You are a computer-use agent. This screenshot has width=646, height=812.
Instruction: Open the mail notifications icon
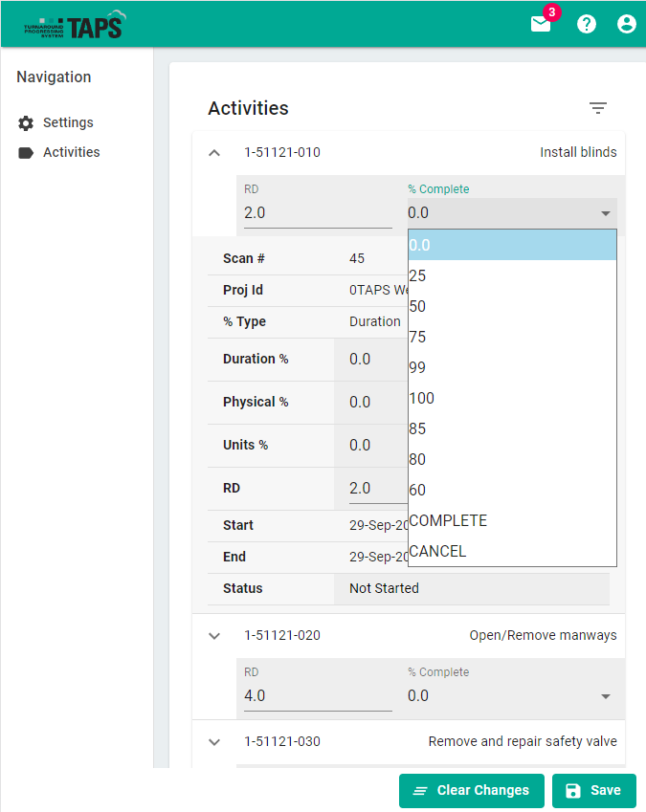pyautogui.click(x=542, y=24)
